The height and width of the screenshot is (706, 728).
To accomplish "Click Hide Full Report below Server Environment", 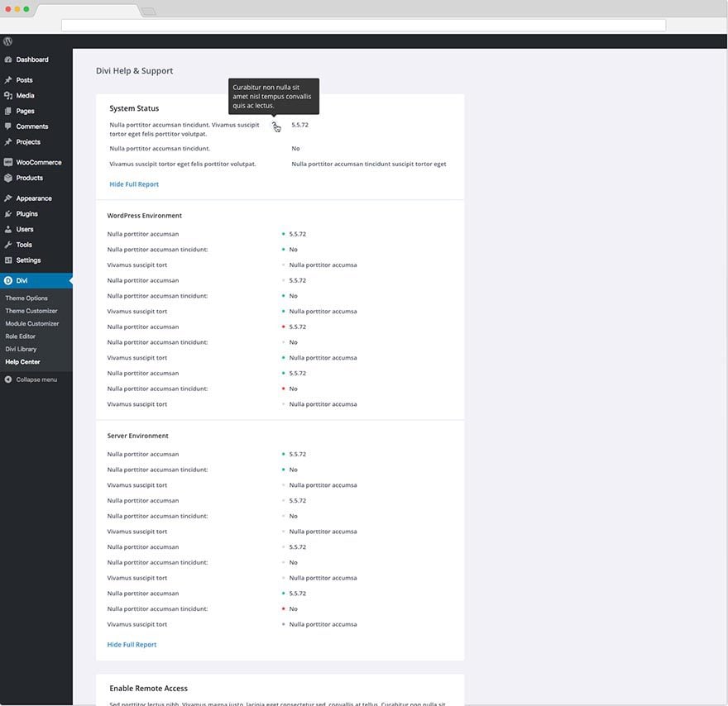I will (132, 644).
